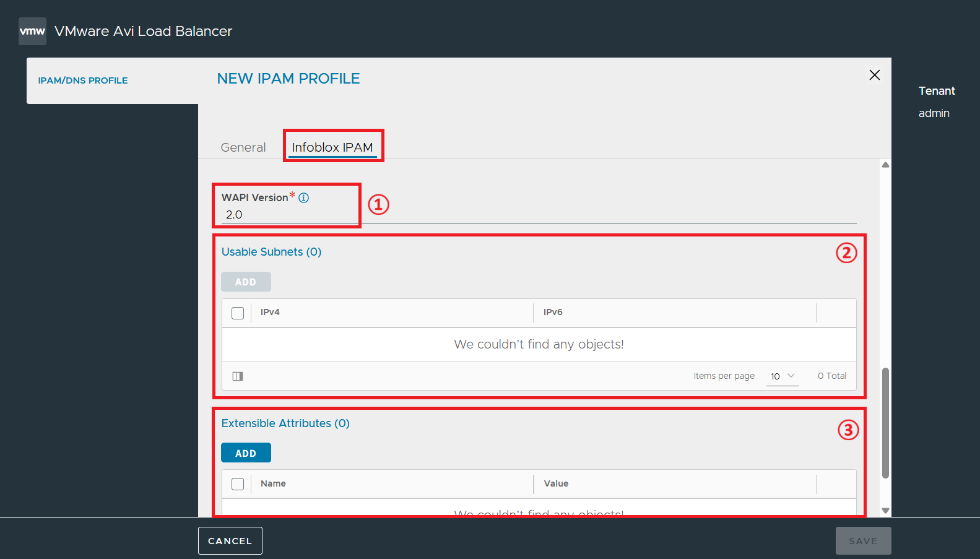Viewport: 980px width, 559px height.
Task: Select the Infoblox IPAM tab
Action: click(332, 147)
